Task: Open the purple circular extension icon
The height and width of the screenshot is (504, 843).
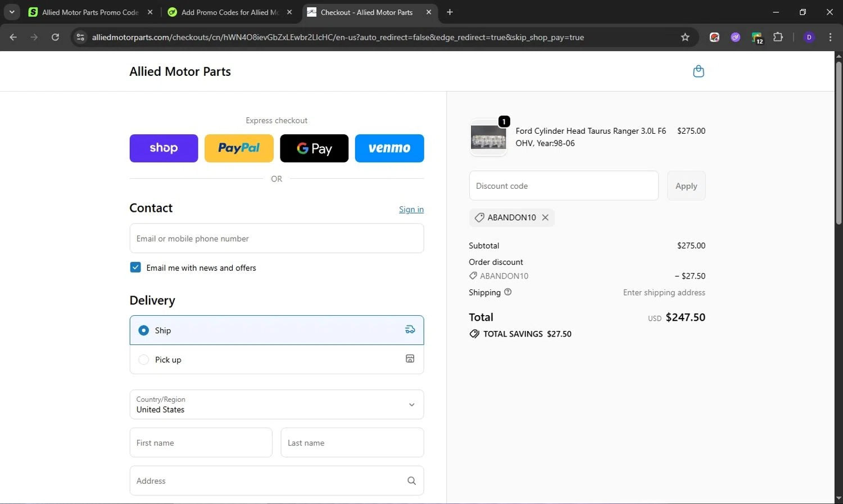Action: (x=736, y=37)
